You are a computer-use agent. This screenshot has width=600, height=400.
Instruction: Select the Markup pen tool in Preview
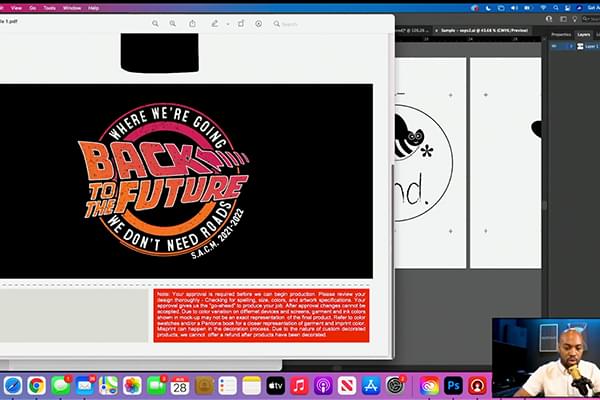tap(215, 23)
